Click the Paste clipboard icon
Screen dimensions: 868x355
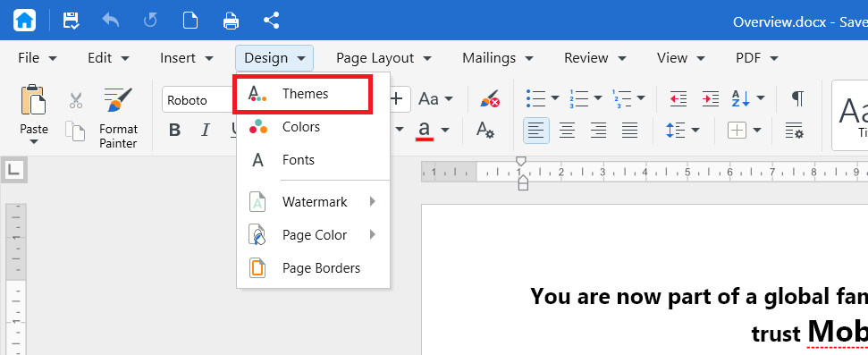click(x=33, y=99)
